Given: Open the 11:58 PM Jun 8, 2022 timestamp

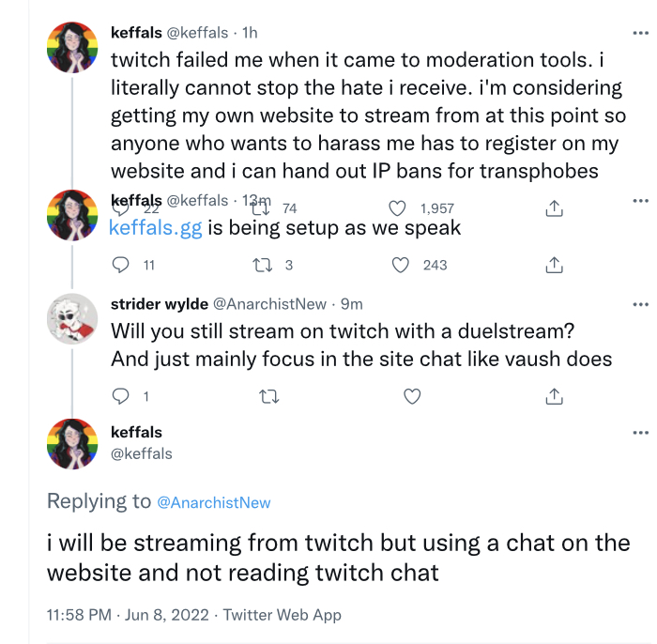Looking at the screenshot, I should [128, 615].
